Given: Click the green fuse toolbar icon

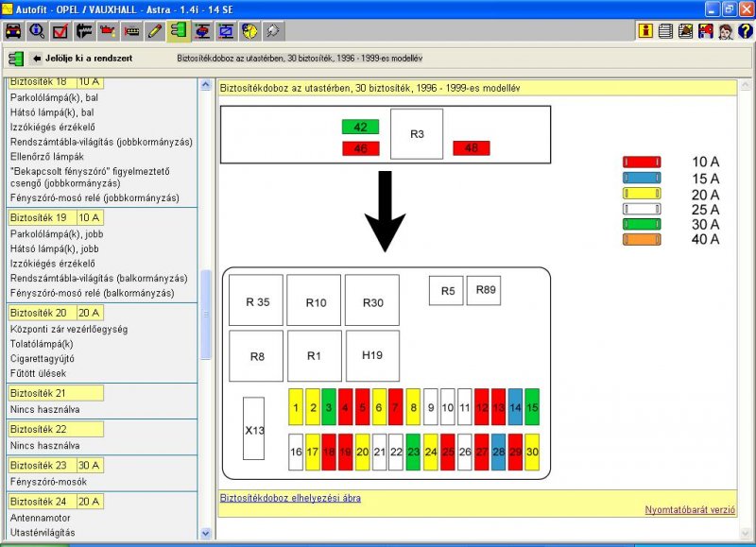Looking at the screenshot, I should (x=179, y=31).
